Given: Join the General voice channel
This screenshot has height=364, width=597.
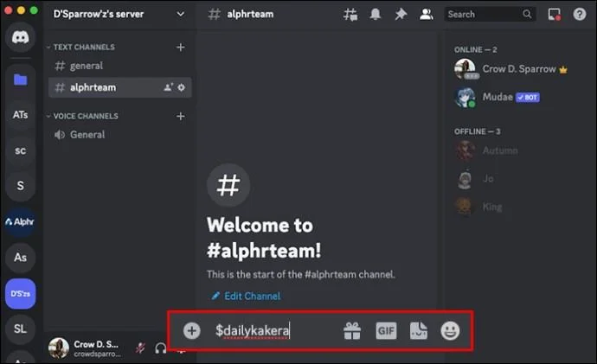Looking at the screenshot, I should (x=87, y=135).
